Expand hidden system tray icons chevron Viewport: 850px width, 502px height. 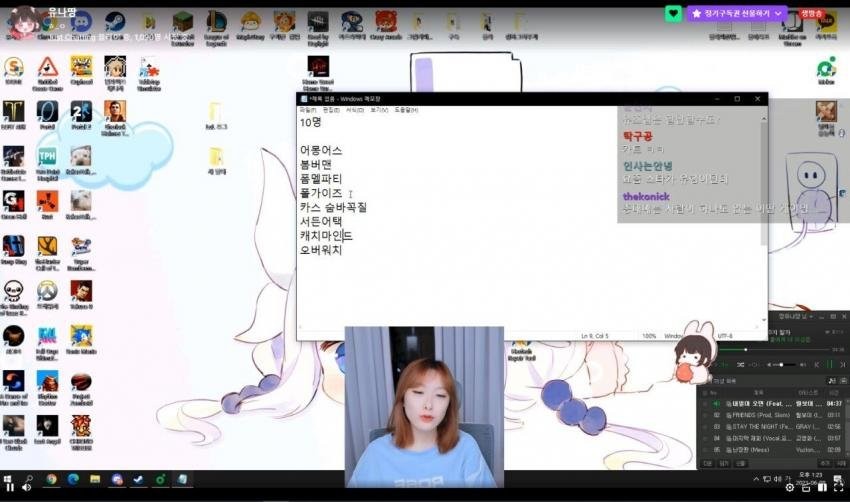pos(756,479)
